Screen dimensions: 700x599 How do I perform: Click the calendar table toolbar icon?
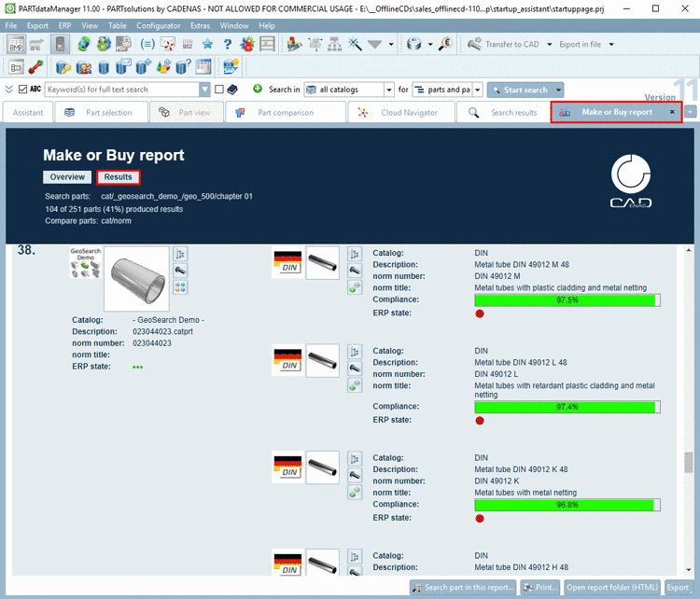tap(203, 67)
